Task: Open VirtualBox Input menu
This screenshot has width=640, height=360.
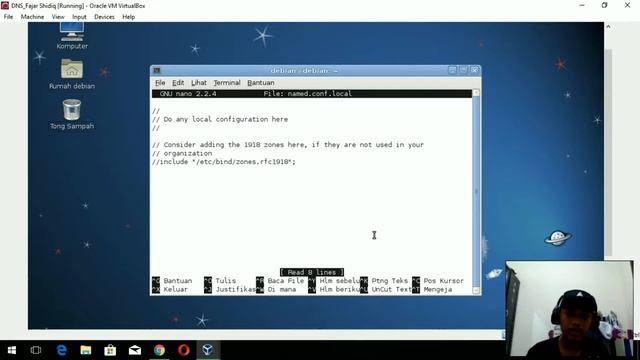Action: (x=79, y=17)
